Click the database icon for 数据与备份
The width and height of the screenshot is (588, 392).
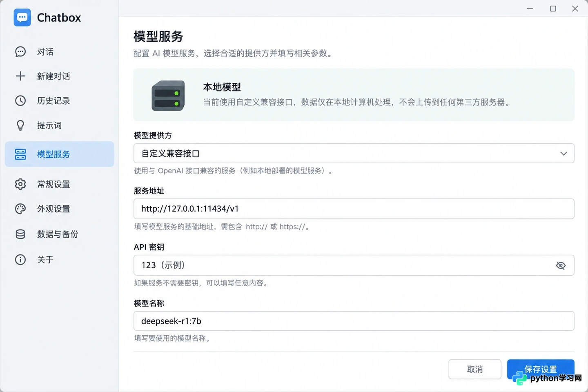click(x=20, y=234)
